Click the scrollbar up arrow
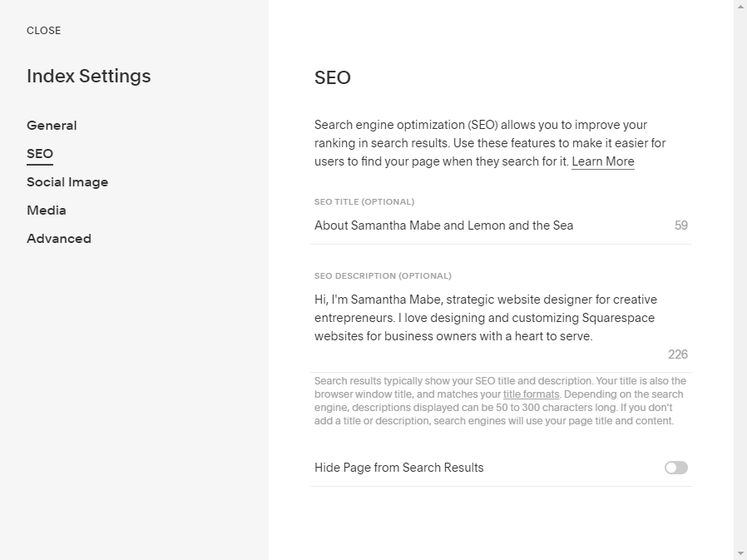Screen dimensions: 747x560 click(740, 7)
